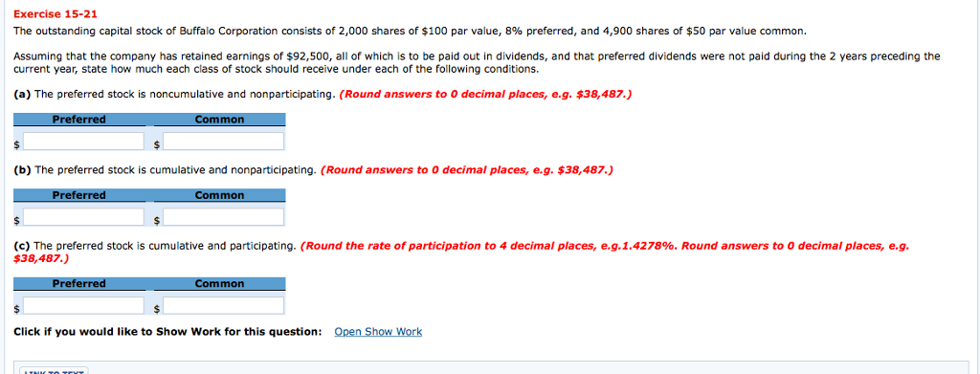Click the Common input field for part (a)
Viewport: 980px width, 374px height.
coord(224,142)
